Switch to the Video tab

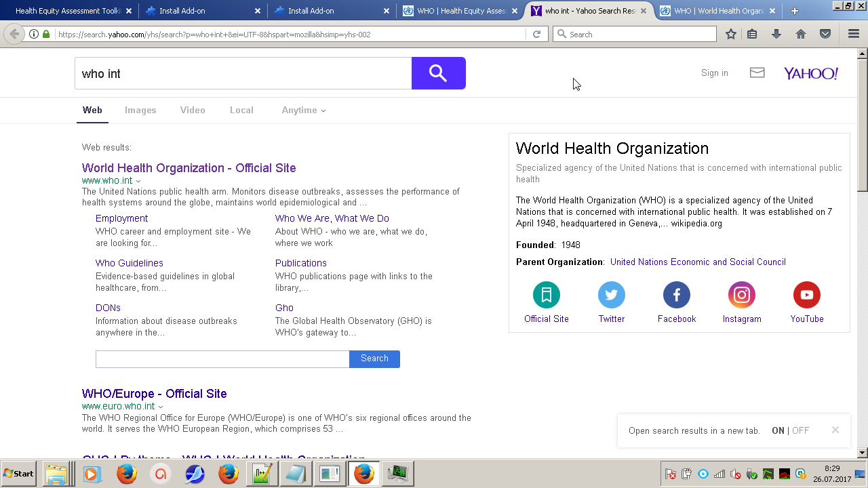193,110
